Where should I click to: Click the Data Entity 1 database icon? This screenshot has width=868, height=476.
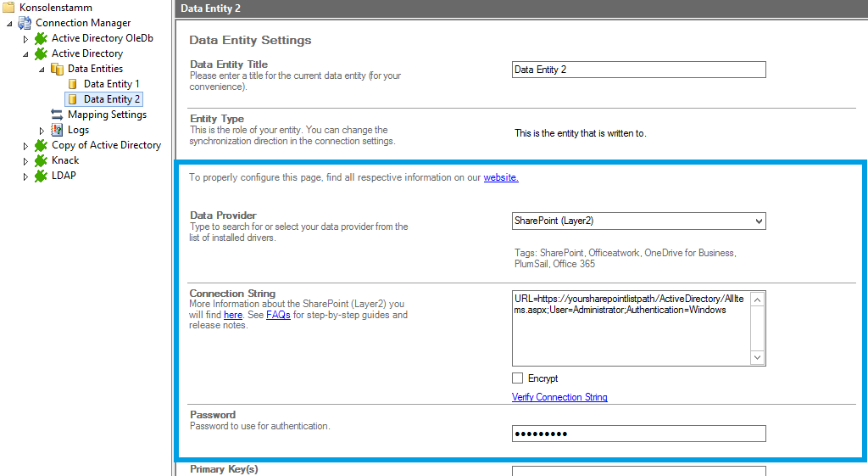pos(74,84)
